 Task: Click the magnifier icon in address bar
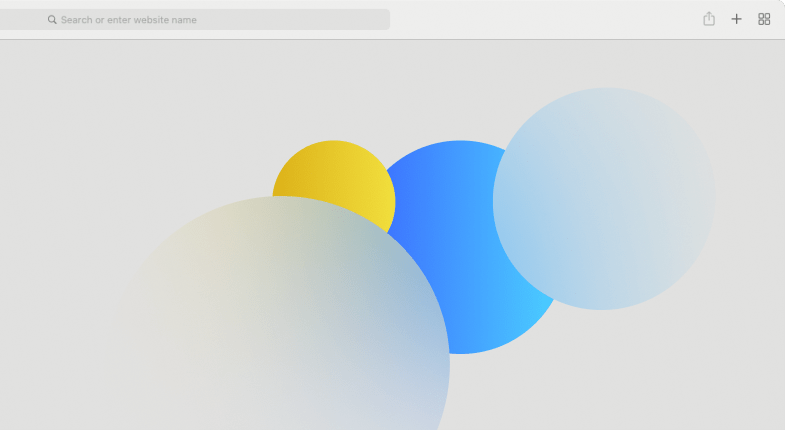point(52,20)
